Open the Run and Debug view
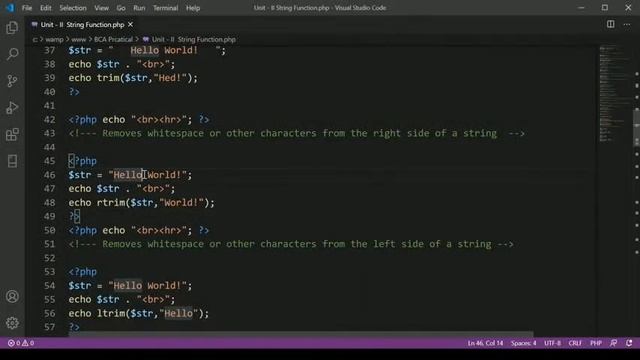640x360 pixels. [12, 108]
